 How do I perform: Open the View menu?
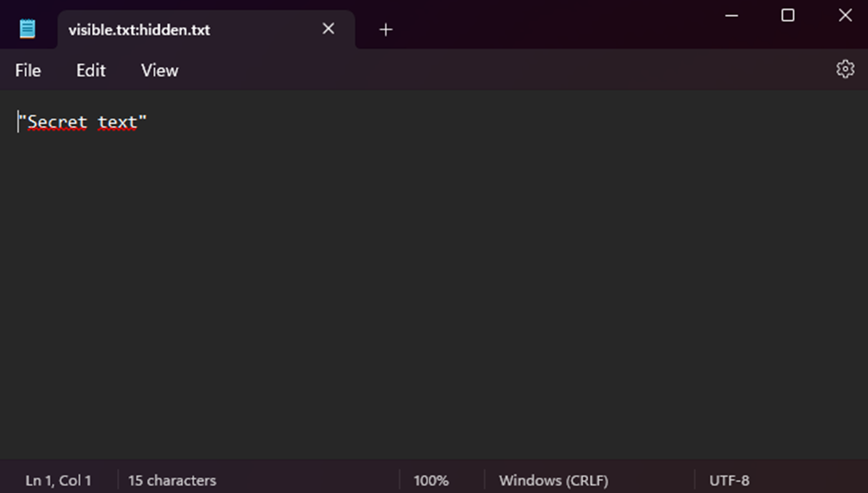[x=160, y=70]
